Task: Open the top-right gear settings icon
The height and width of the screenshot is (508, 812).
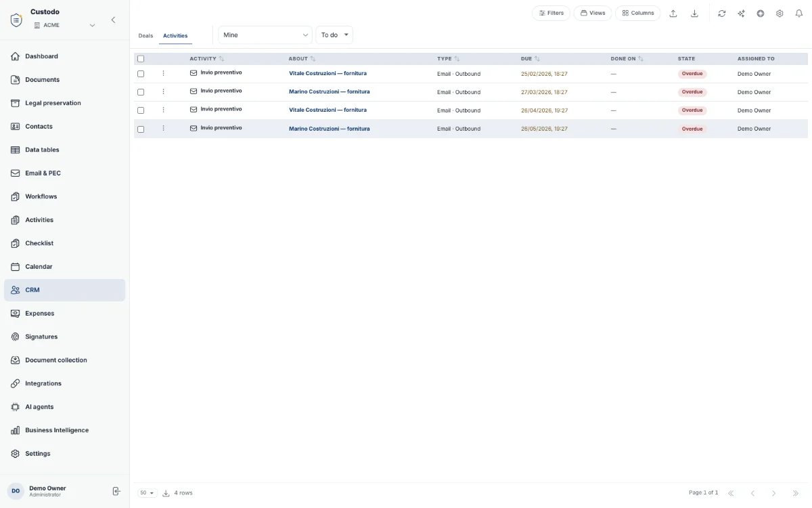Action: [x=780, y=14]
